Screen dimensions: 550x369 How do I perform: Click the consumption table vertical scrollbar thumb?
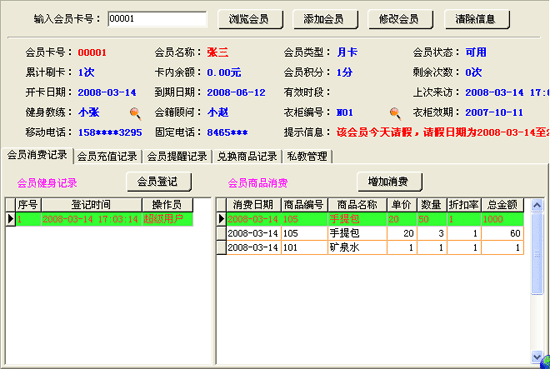(x=537, y=253)
